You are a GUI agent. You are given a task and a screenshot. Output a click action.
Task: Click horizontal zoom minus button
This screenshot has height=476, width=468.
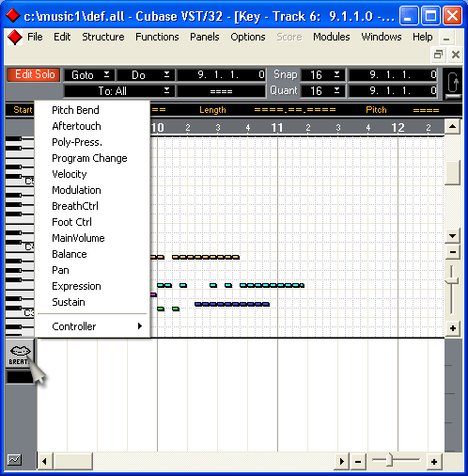[x=358, y=462]
